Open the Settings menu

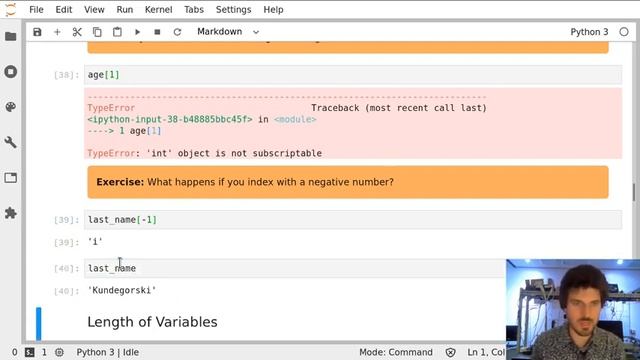pos(233,9)
